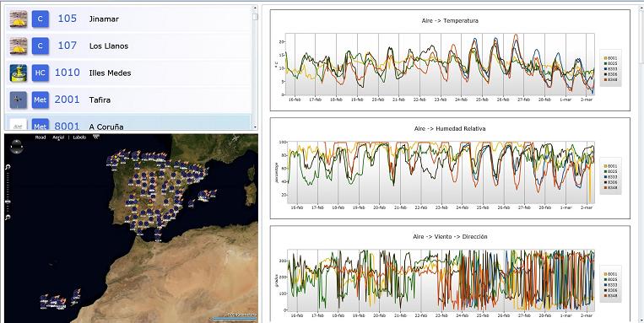Screen dimensions: 644x323
Task: Select the Jinamar station name
Action: 104,19
